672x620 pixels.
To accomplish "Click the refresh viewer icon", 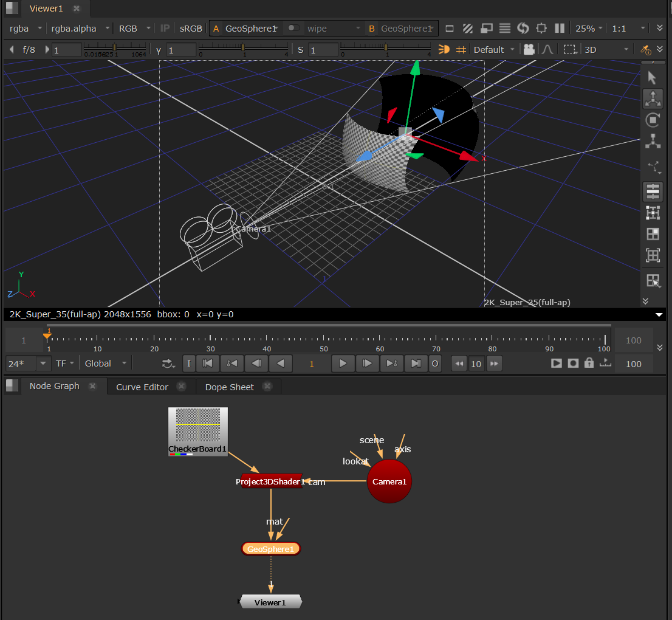I will (x=523, y=28).
